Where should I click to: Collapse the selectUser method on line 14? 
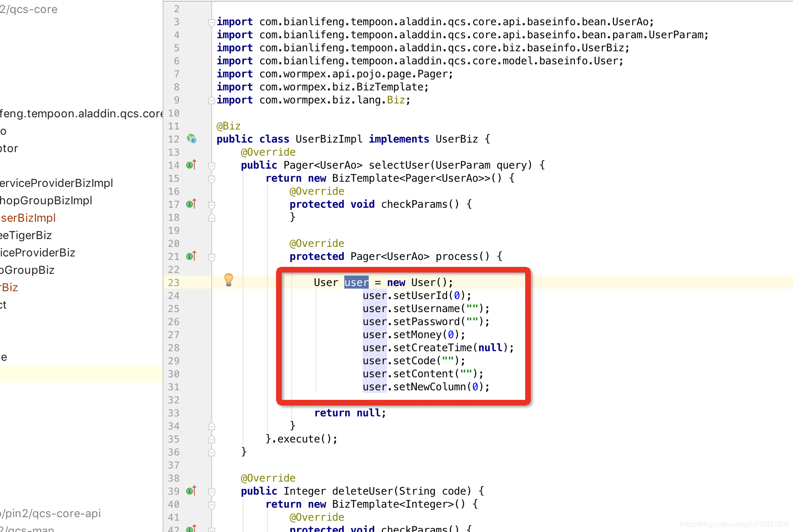(212, 166)
